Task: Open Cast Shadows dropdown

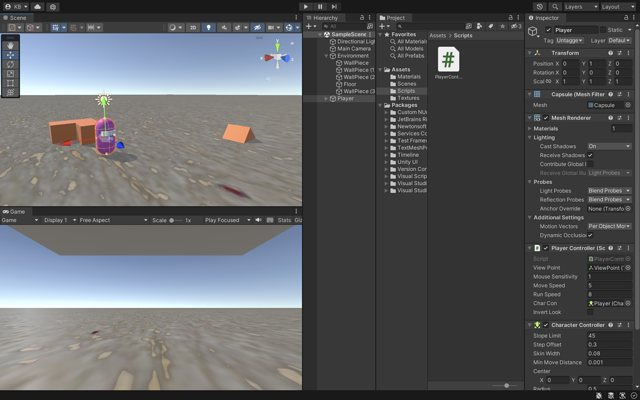Action: tap(609, 147)
